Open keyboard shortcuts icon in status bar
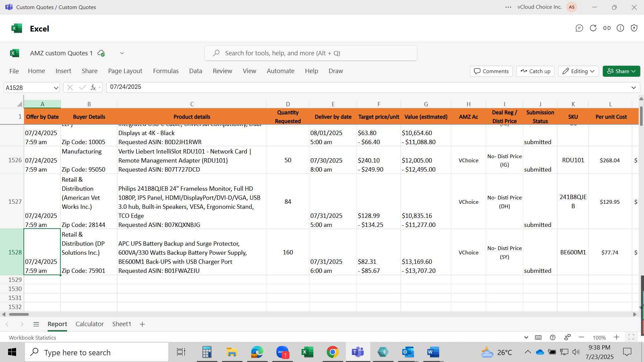 pyautogui.click(x=538, y=338)
